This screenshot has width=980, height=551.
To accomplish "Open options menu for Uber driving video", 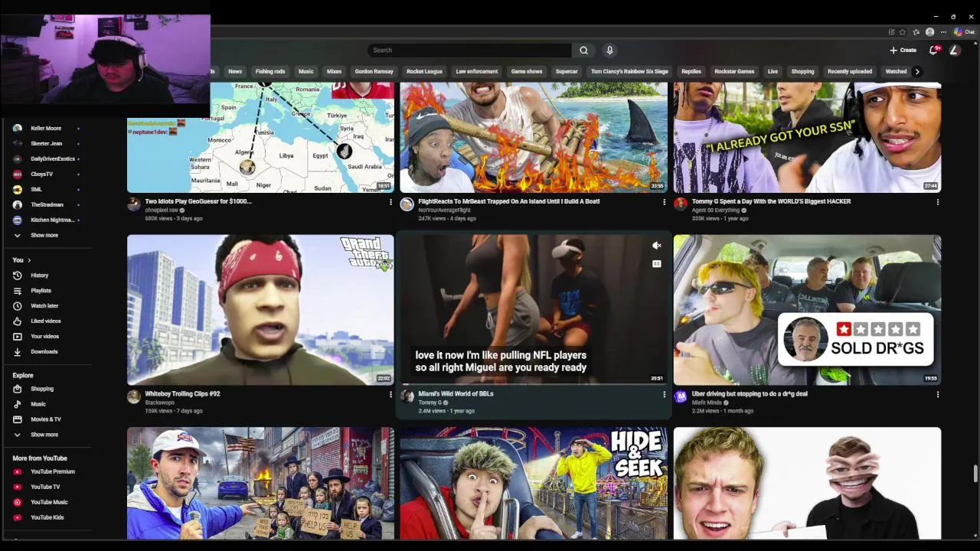I will (937, 394).
